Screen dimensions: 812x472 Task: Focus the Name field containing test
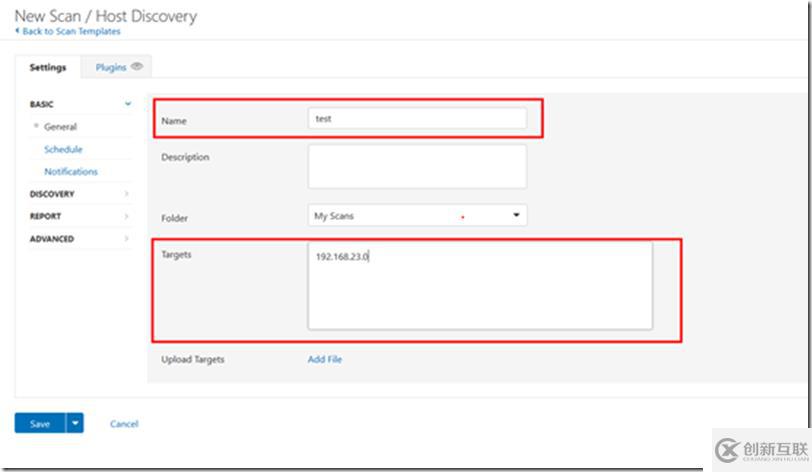coord(417,119)
